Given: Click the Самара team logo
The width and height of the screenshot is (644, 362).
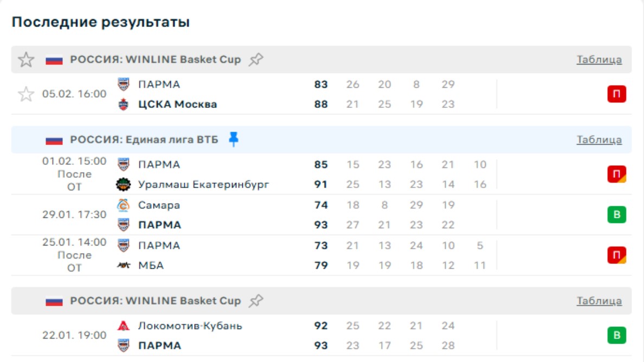Looking at the screenshot, I should tap(124, 205).
